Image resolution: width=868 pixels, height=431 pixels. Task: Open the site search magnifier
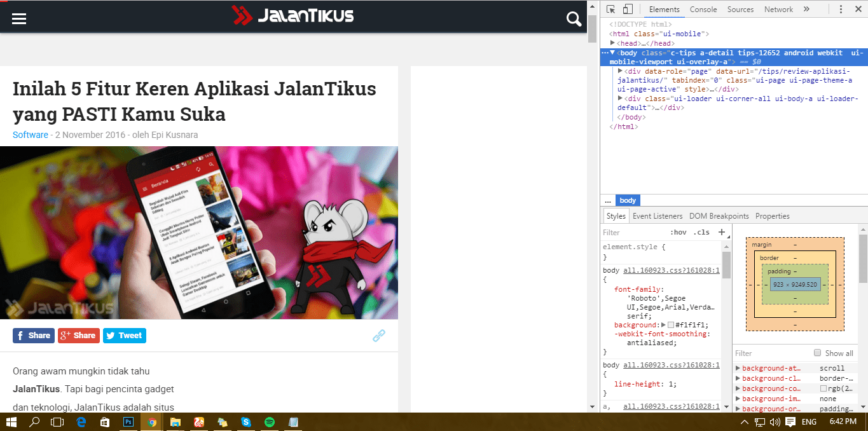[x=574, y=19]
